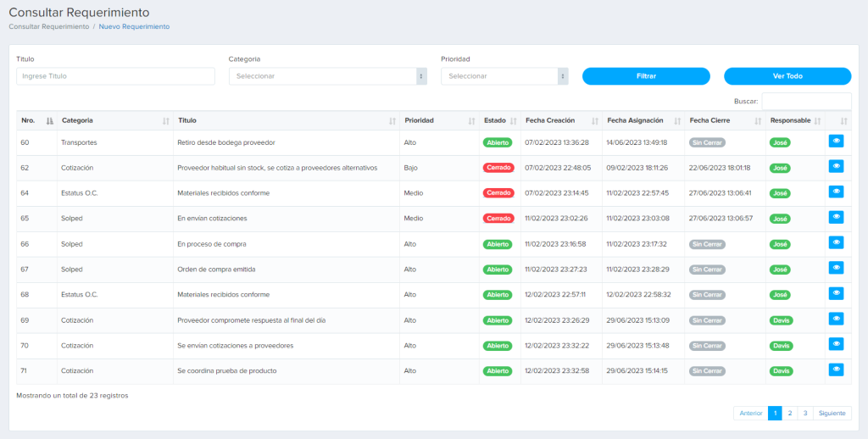
Task: Click 'Cotización' category in row 71
Action: [x=77, y=371]
